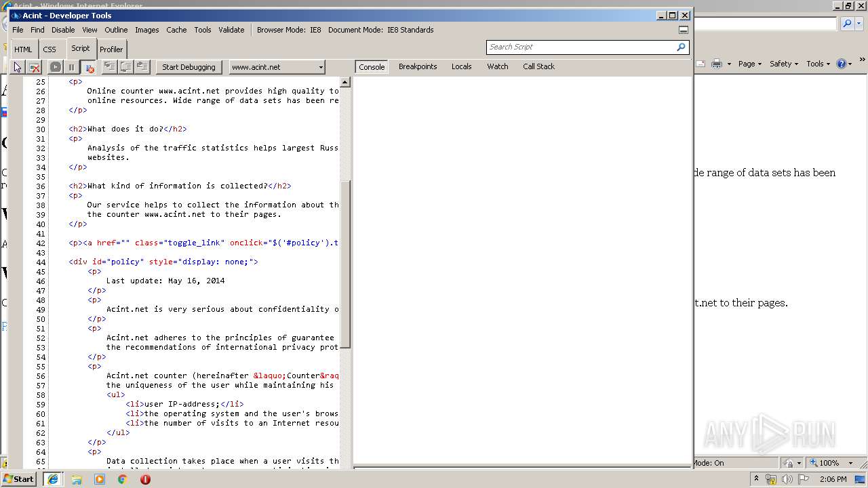Click the clear browser cache icon
This screenshot has height=488, width=868.
35,67
